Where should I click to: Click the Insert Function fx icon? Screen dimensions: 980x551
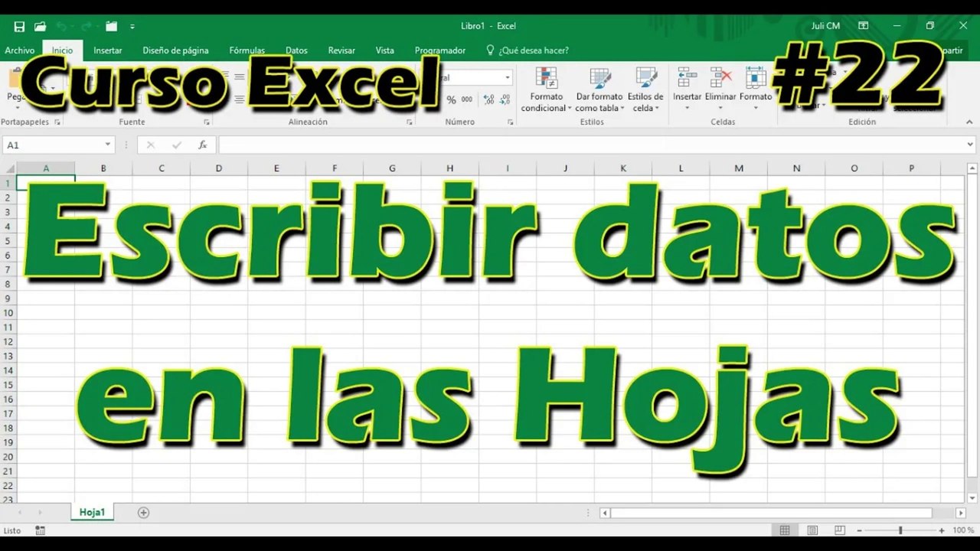(x=202, y=145)
